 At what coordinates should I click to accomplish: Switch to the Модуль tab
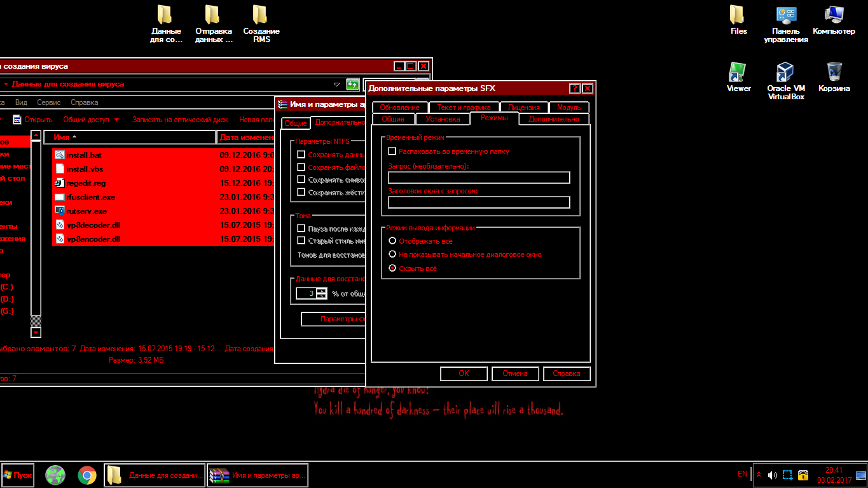pyautogui.click(x=569, y=108)
